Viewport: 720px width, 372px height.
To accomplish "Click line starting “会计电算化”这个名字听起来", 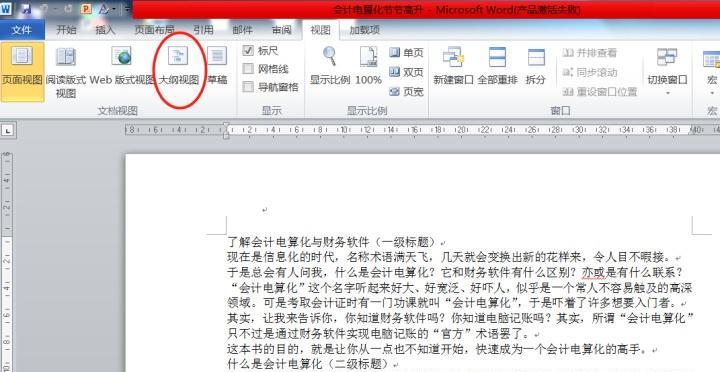I will (x=460, y=288).
